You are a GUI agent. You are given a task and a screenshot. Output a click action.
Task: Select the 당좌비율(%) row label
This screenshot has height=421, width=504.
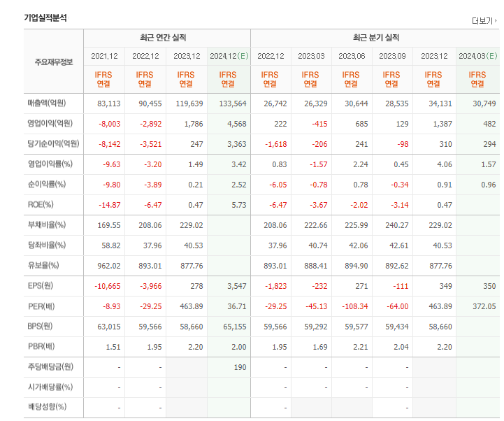click(47, 245)
